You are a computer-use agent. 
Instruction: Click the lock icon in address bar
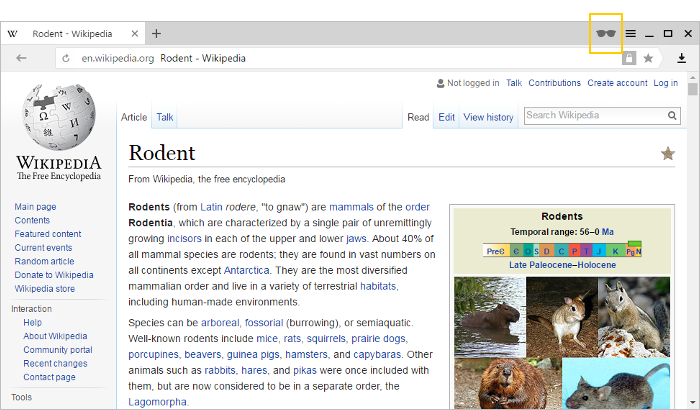(x=629, y=58)
